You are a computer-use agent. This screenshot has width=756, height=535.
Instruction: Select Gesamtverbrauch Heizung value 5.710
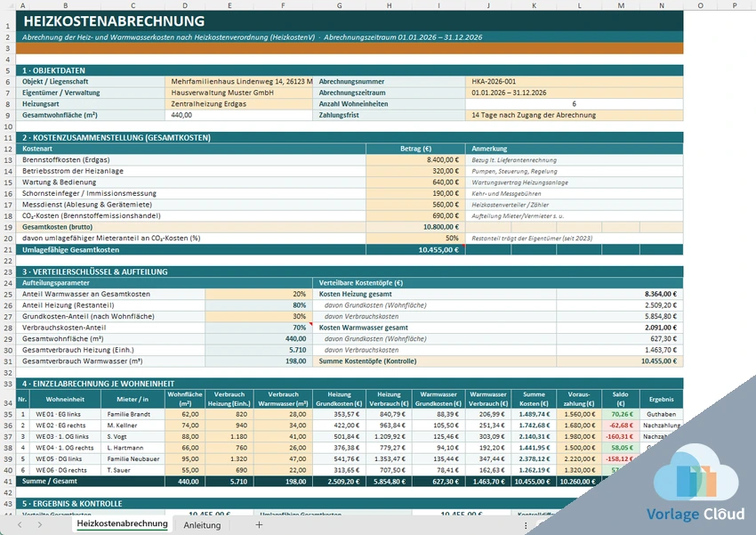(259, 350)
